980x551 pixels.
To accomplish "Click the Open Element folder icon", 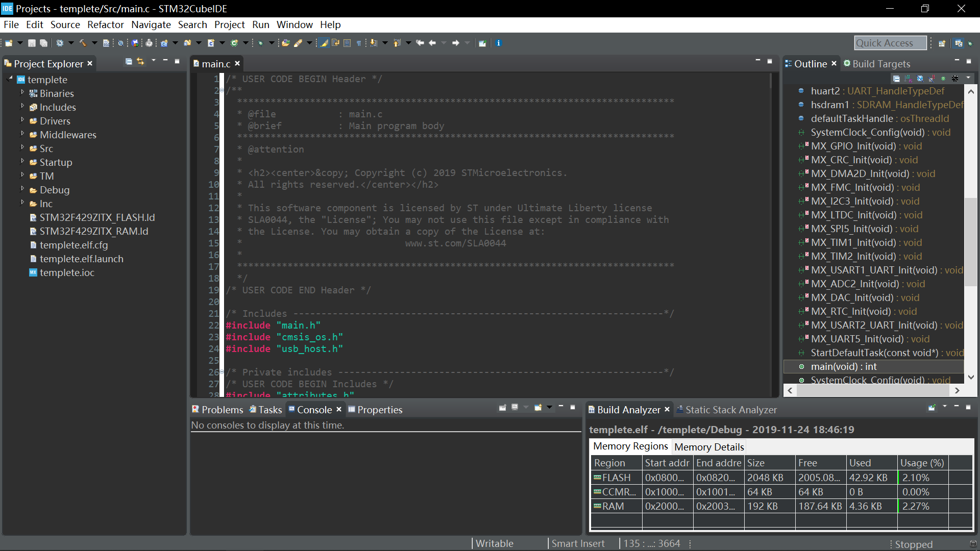I will click(286, 43).
